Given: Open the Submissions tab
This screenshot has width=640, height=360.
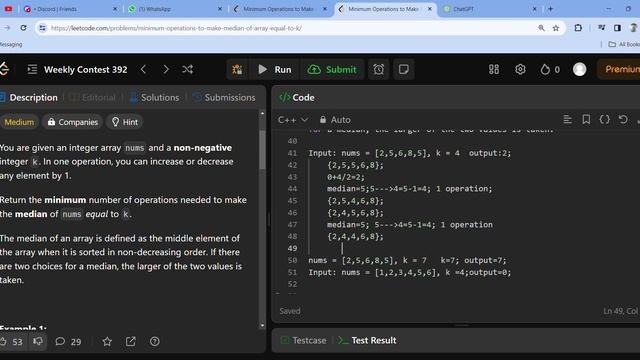Looking at the screenshot, I should coord(224,98).
